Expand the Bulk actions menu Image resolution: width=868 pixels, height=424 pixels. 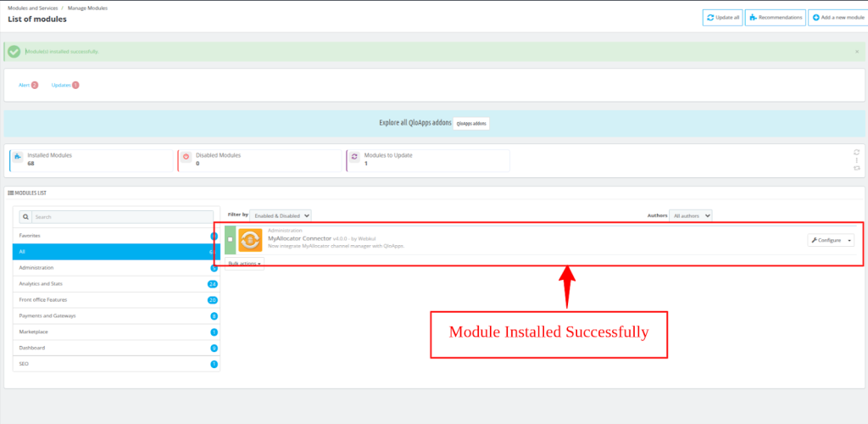(x=244, y=264)
